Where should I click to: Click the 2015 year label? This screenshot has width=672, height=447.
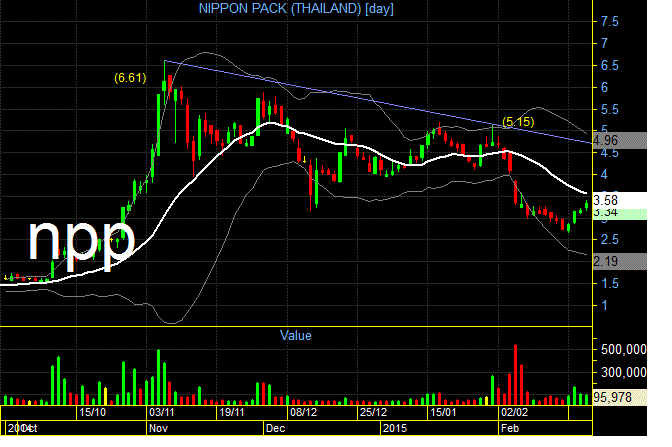click(x=395, y=429)
